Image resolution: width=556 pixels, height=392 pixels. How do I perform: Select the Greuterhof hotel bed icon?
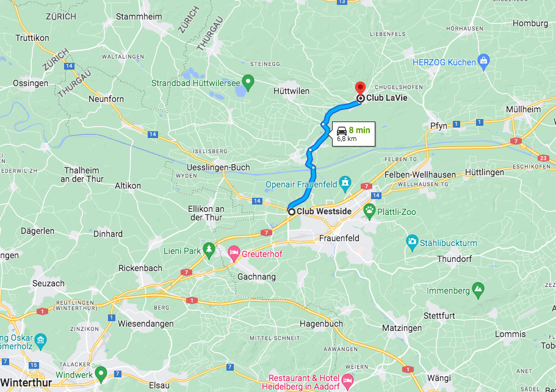(233, 254)
